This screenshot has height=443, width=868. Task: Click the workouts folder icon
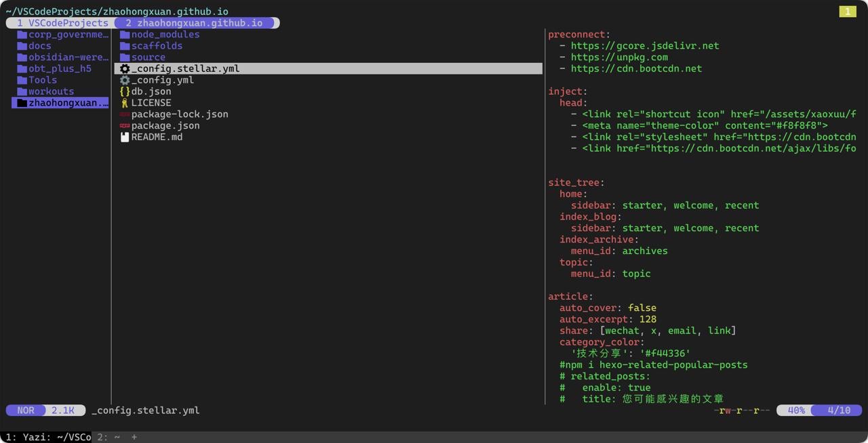(x=22, y=91)
